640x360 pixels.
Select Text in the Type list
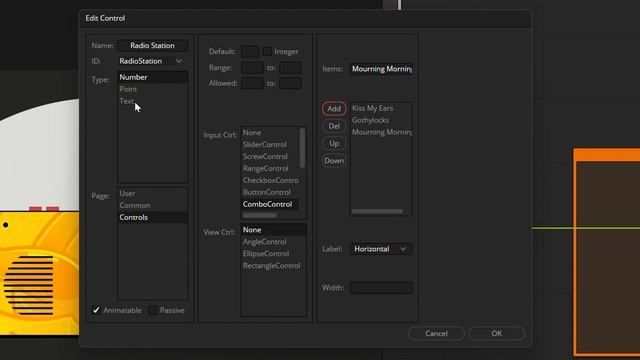[x=153, y=101]
